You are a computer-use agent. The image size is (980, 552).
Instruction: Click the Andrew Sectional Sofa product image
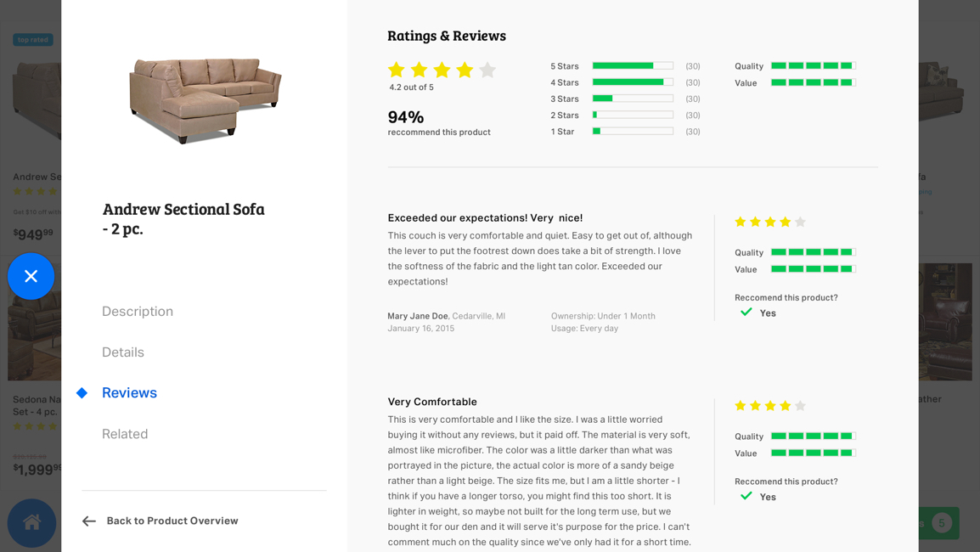point(205,99)
